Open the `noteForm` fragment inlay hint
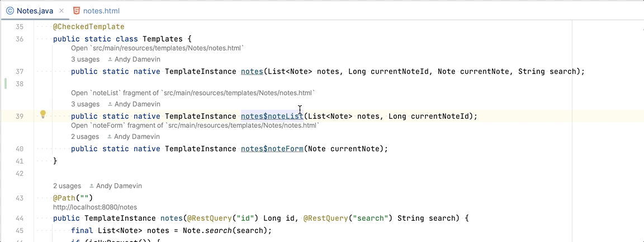Viewport: 644px width, 242px height. 195,125
